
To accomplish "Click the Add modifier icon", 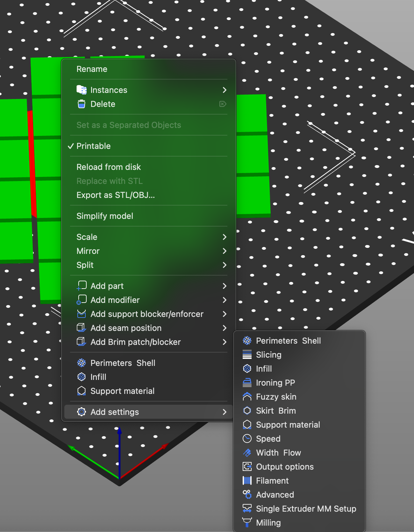I will (x=82, y=300).
